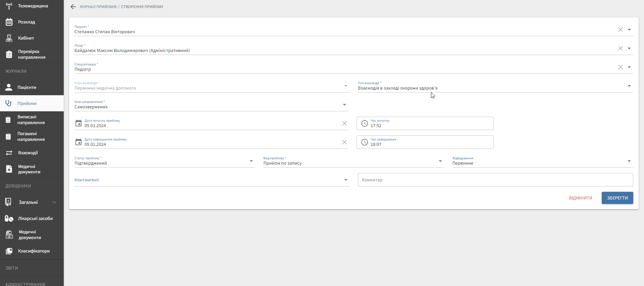Clear the selected doctor field

(x=620, y=48)
